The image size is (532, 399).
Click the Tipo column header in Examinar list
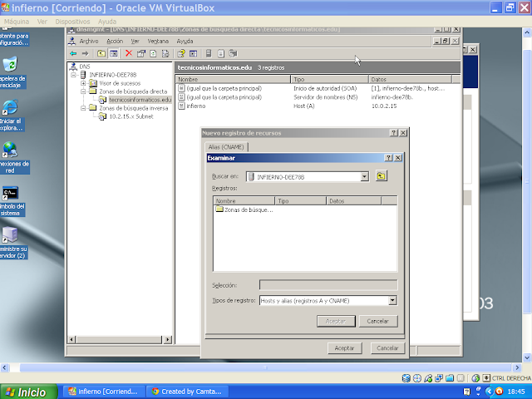tap(300, 201)
